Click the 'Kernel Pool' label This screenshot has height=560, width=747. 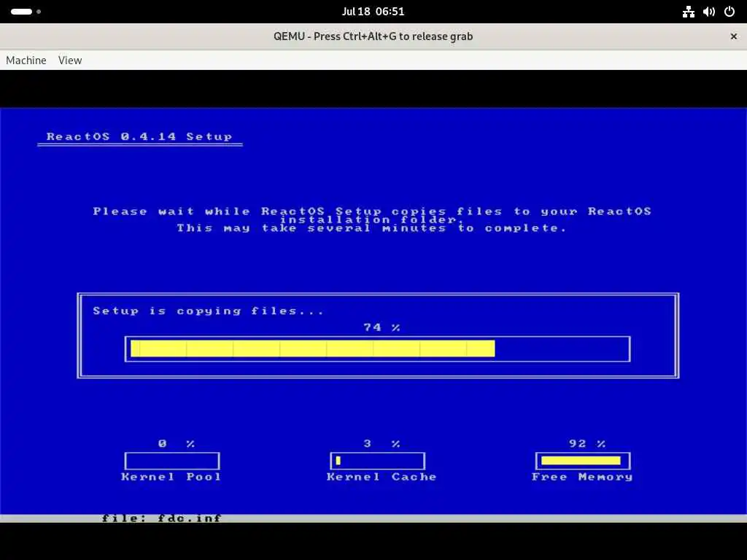pos(171,477)
